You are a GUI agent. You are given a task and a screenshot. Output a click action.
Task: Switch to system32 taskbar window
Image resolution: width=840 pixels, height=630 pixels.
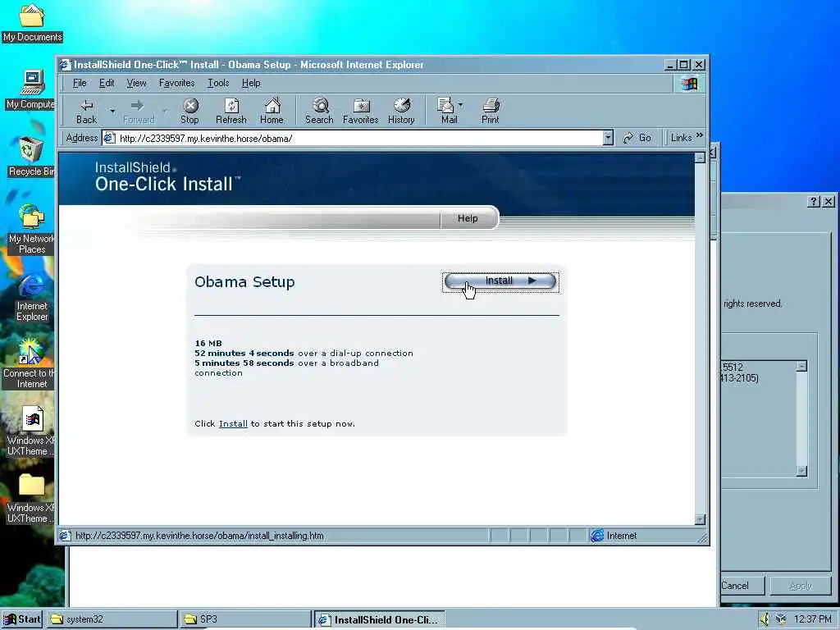click(112, 619)
